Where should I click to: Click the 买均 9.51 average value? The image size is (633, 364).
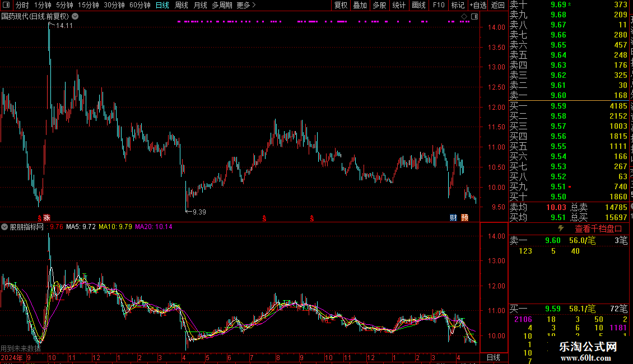558,217
